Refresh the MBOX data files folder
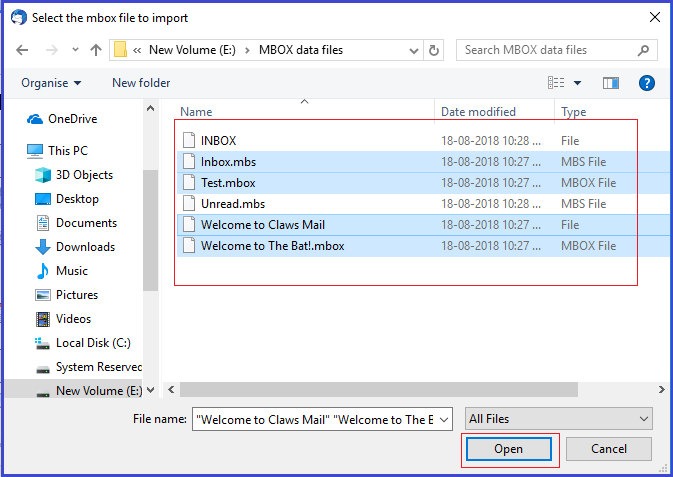This screenshot has width=673, height=477. [x=434, y=50]
